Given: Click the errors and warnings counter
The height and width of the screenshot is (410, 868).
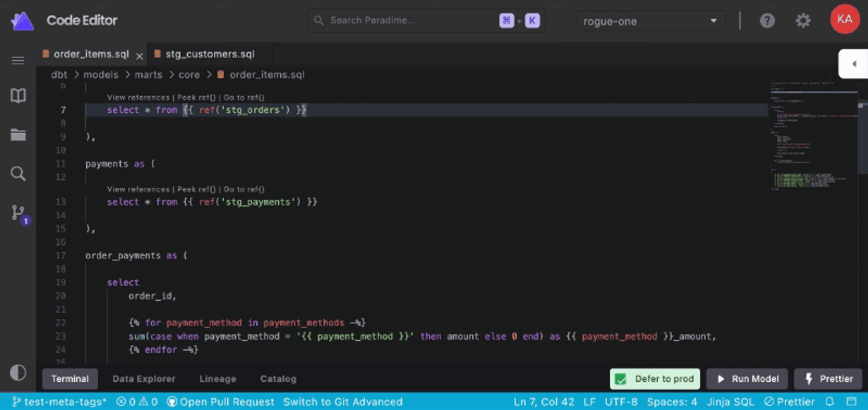Looking at the screenshot, I should coord(137,402).
